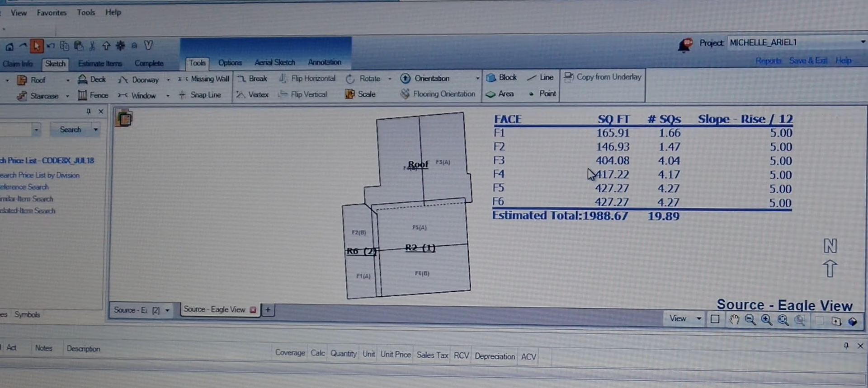Click the V-shaped icon in quick toolbar
The height and width of the screenshot is (388, 868).
[x=148, y=45]
